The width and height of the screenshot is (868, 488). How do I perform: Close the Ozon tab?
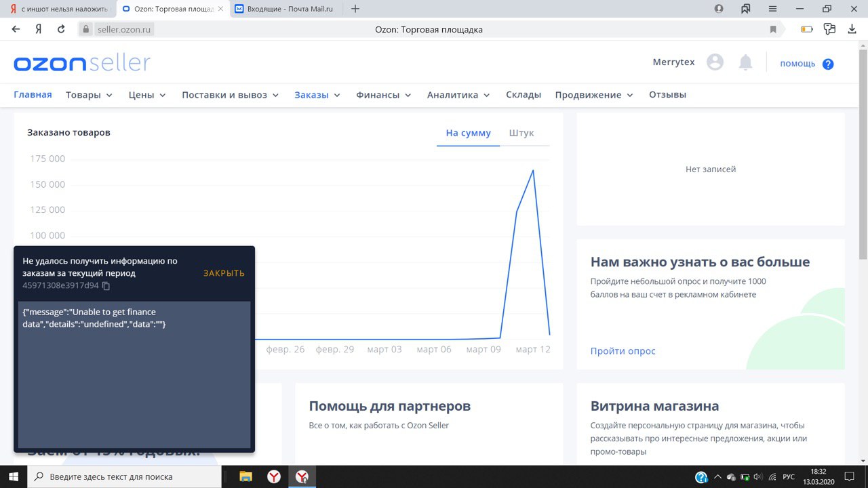click(220, 9)
